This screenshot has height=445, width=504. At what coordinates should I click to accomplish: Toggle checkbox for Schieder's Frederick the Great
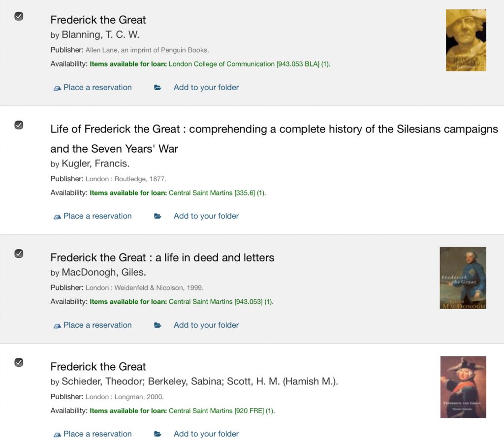click(x=19, y=363)
